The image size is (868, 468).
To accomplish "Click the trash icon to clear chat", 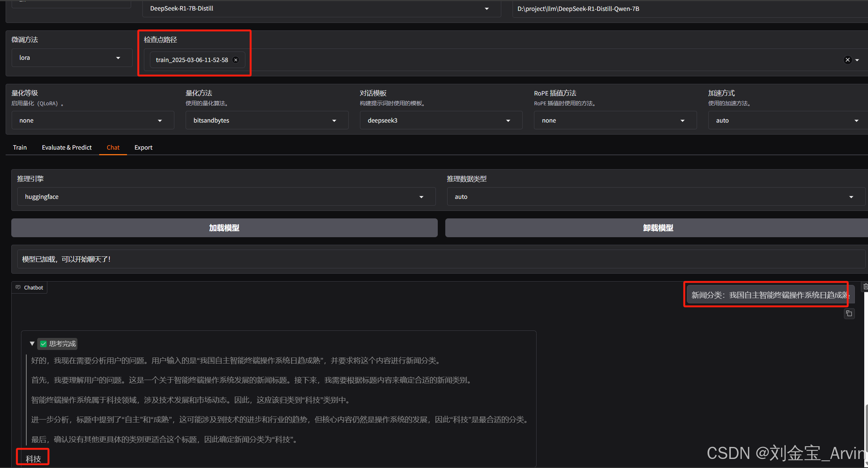I will pos(865,287).
